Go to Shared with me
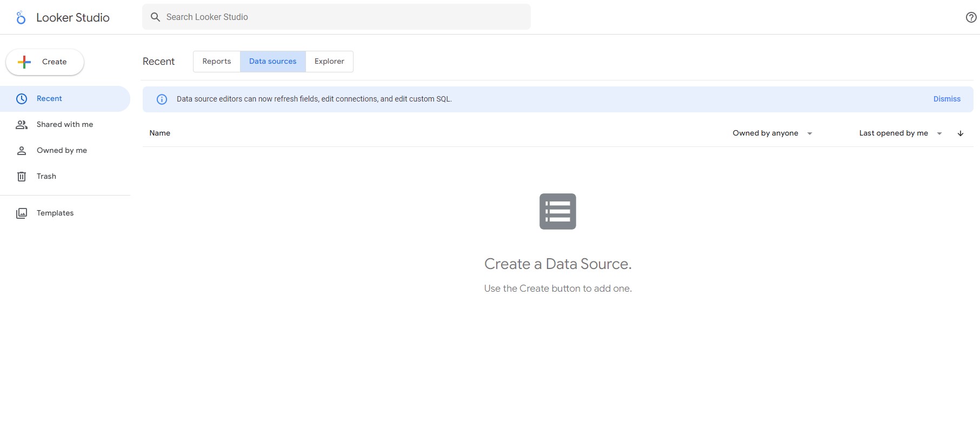This screenshot has width=980, height=444. point(65,125)
